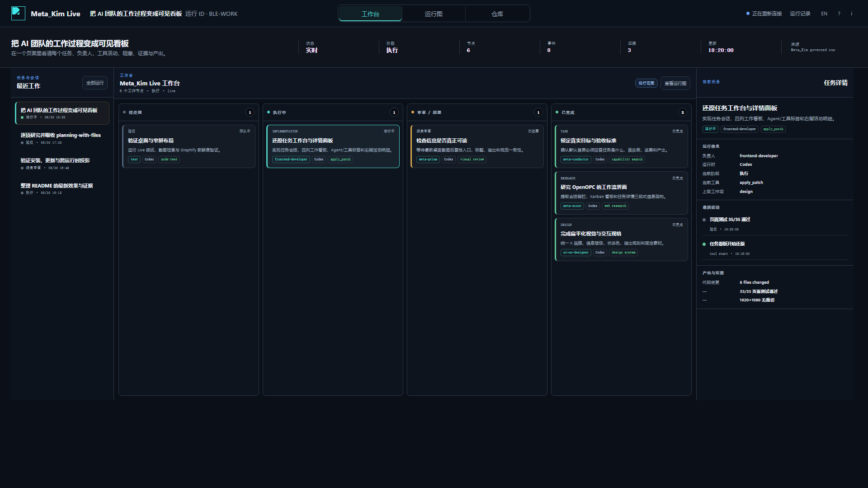Open the card 检查信息是否真正可读
This screenshot has height=488, width=868.
pyautogui.click(x=477, y=146)
